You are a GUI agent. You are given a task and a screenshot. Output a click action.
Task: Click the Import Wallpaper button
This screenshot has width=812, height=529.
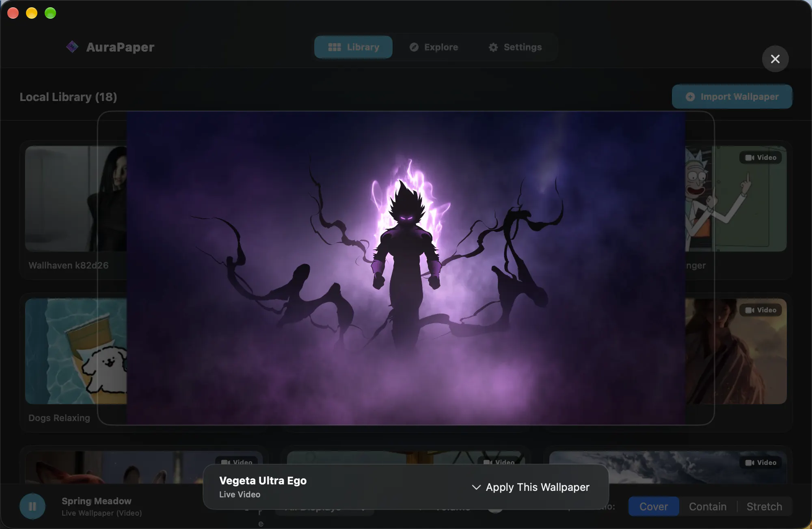tap(732, 97)
